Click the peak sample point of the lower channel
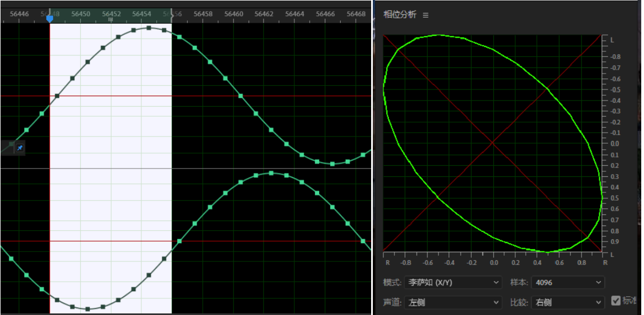Viewport: 644px width, 315px height. 271,173
